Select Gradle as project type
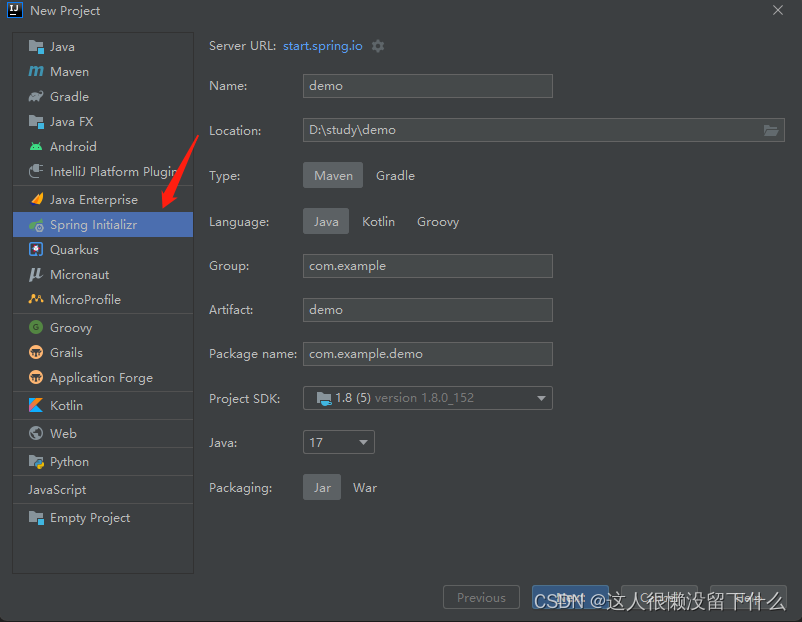Viewport: 802px width, 622px height. [395, 175]
